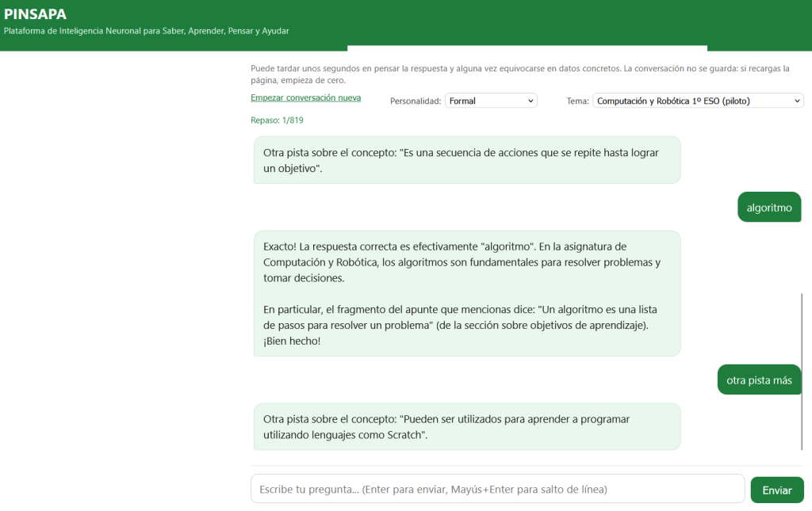Click the user message 'algoritmo'
This screenshot has height=511, width=812.
769,208
